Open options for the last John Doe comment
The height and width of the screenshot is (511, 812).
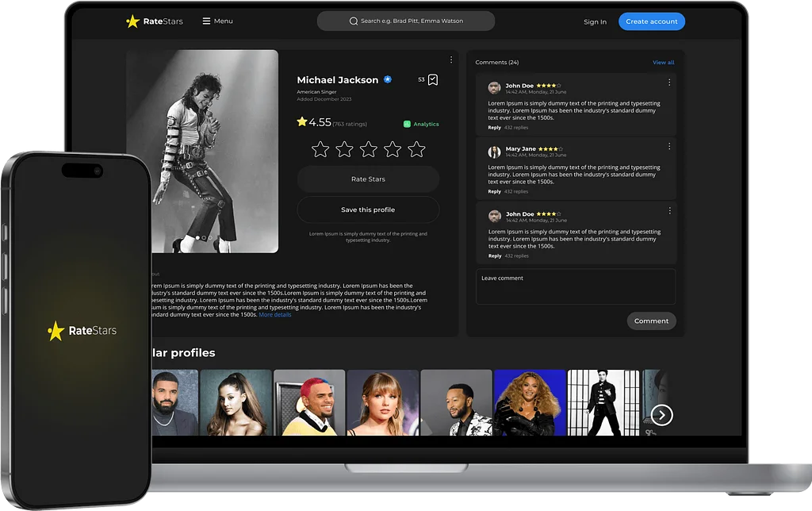(669, 210)
